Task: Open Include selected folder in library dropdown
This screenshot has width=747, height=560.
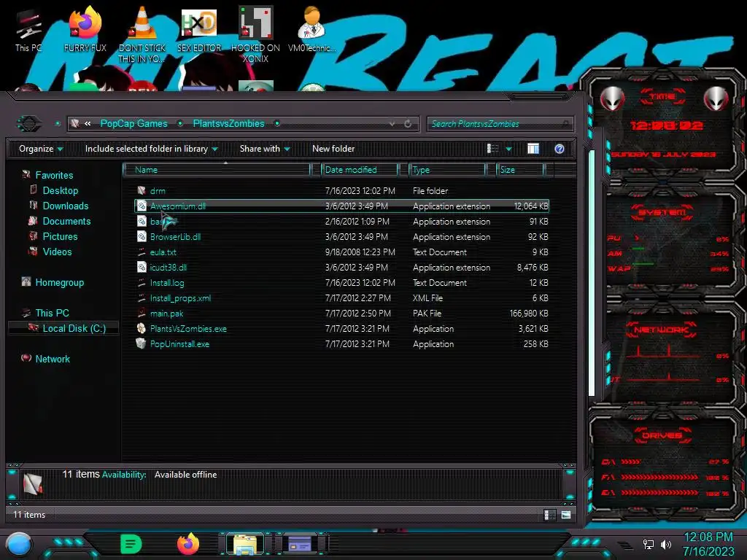Action: 152,149
